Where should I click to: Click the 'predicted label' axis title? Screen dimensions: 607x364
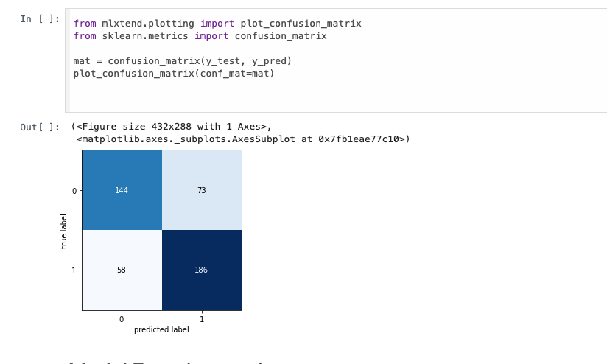click(161, 329)
